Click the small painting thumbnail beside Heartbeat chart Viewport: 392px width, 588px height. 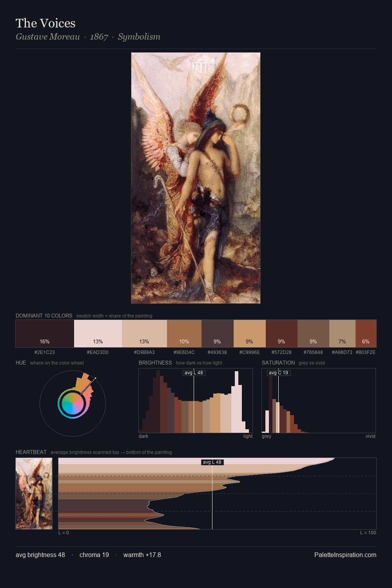pos(34,494)
